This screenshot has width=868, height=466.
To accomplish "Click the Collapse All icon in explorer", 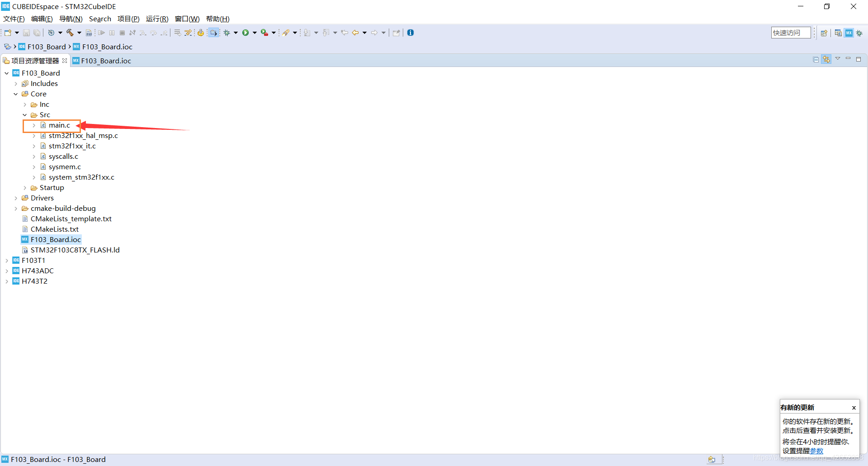I will [x=816, y=60].
